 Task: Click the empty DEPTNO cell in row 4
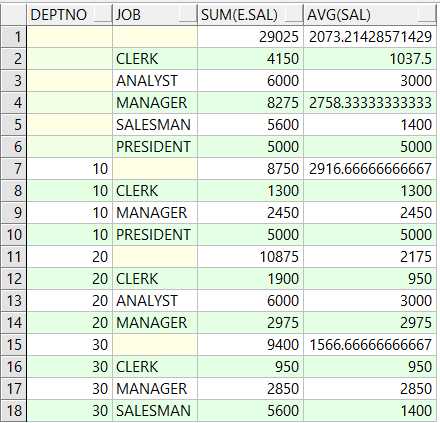[x=69, y=103]
